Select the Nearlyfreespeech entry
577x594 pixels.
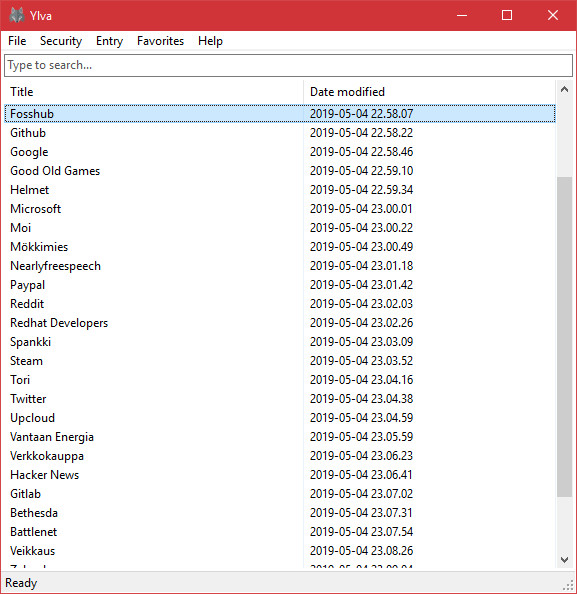click(x=280, y=266)
